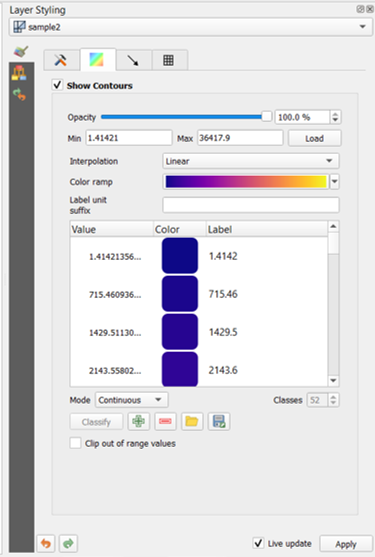This screenshot has height=557, width=375.
Task: Open the 3D View sidebar icon
Action: point(19,72)
